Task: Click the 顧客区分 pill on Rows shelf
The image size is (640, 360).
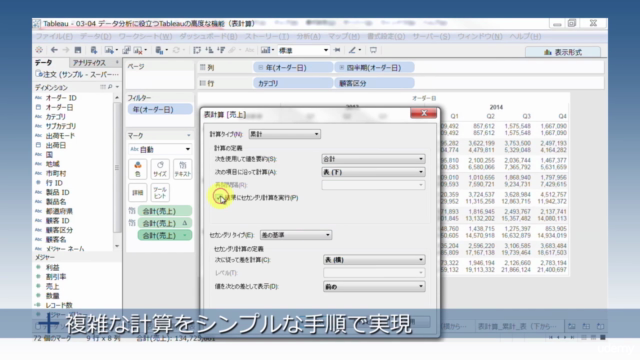Action: pos(375,83)
